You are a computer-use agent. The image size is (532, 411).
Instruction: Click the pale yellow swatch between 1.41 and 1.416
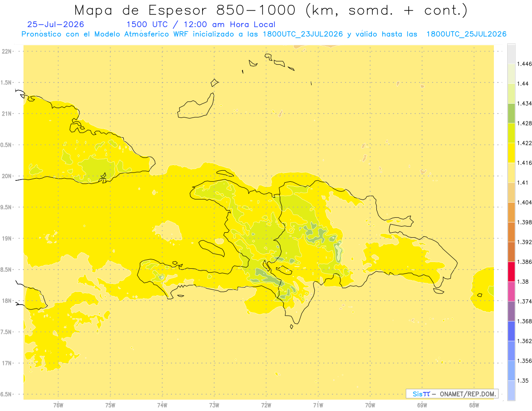pos(511,172)
